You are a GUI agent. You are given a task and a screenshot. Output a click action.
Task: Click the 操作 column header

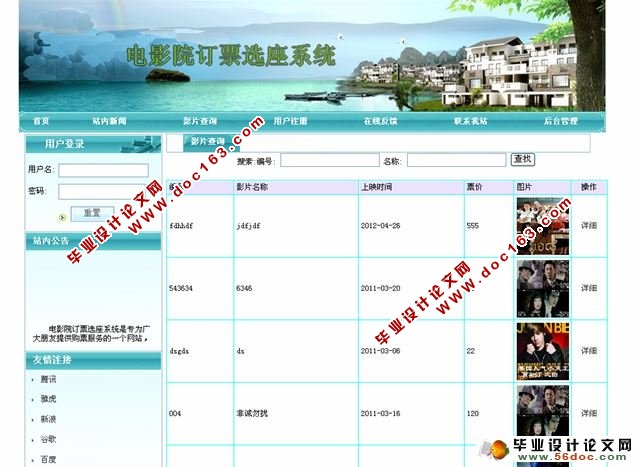coord(589,187)
